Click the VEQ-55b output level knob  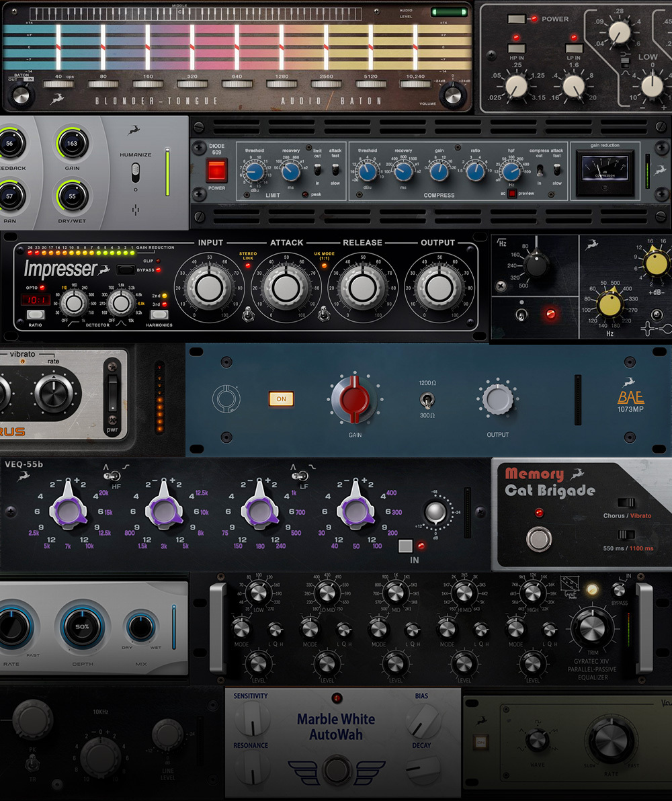(x=435, y=512)
